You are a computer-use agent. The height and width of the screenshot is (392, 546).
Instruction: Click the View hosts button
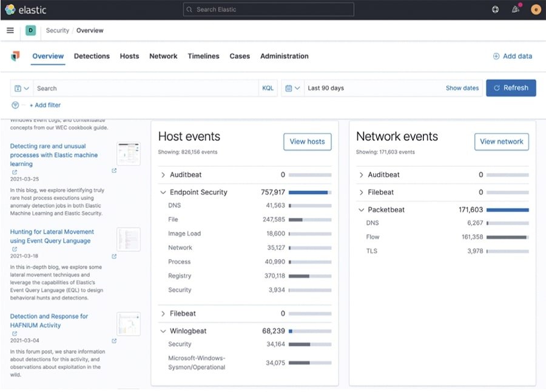tap(308, 141)
